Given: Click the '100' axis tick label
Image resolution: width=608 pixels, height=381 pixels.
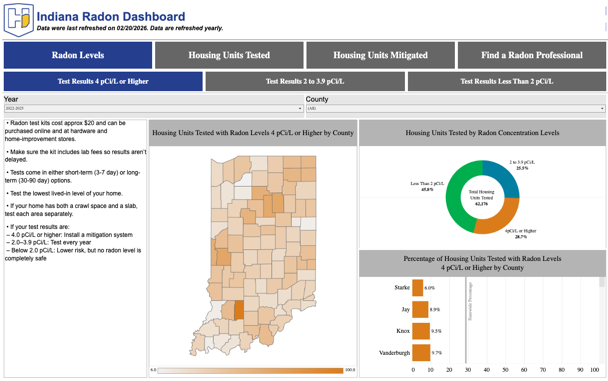Looking at the screenshot, I should (x=594, y=370).
